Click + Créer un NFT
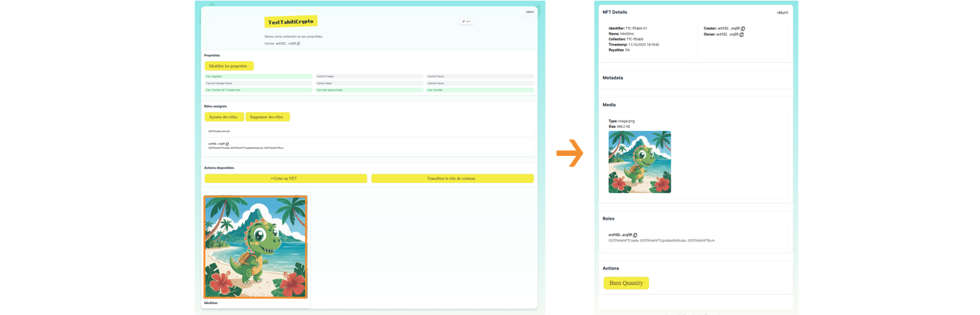This screenshot has width=980, height=315. [x=286, y=178]
